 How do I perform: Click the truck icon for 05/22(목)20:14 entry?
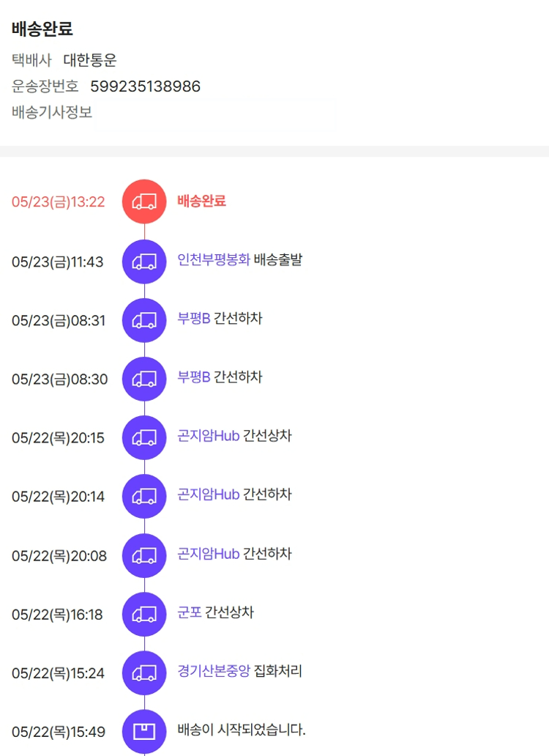click(144, 497)
